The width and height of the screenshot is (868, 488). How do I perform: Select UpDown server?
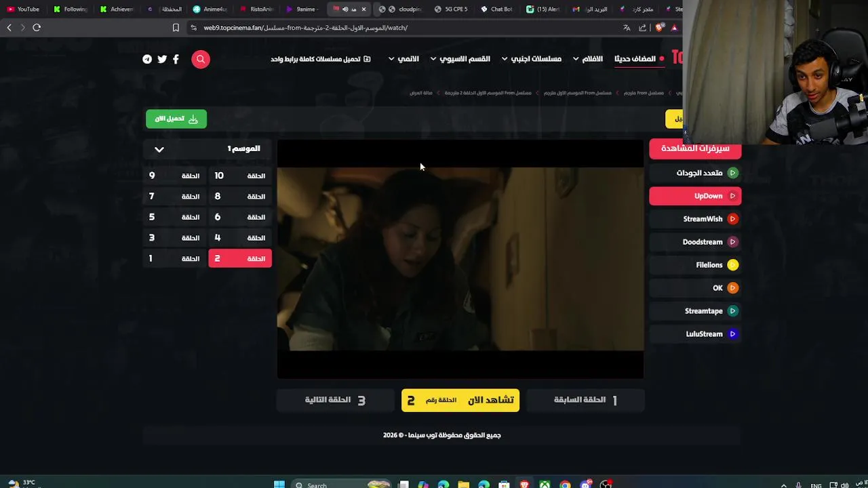tap(695, 196)
